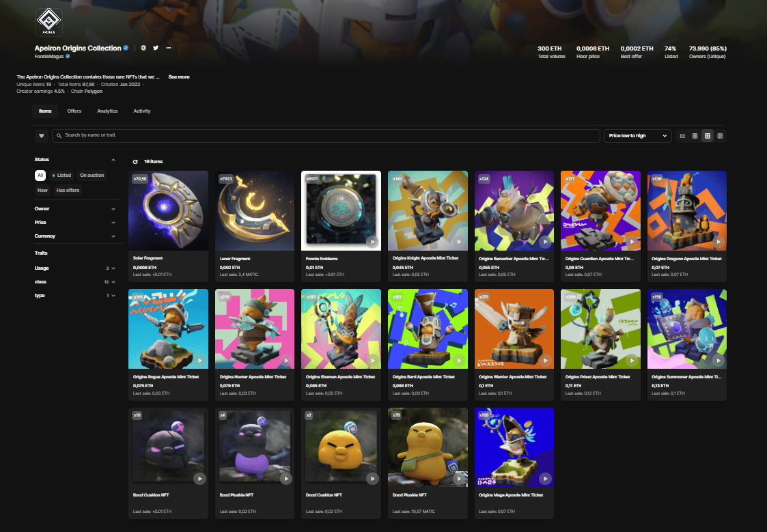Switch to compact grid view
Screen dimensions: 767x532
695,136
